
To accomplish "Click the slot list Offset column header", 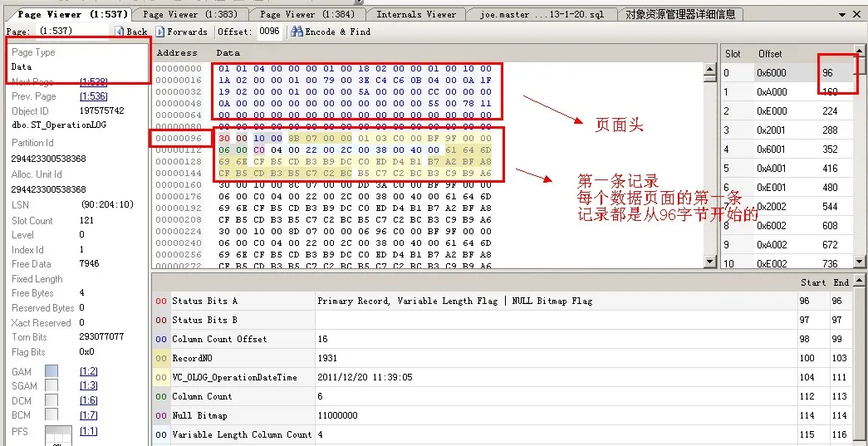I will (x=770, y=54).
